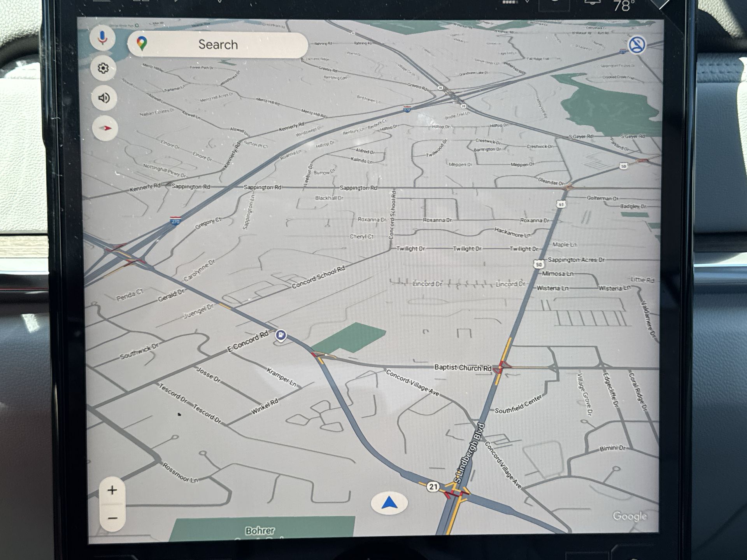Tap the S Lindbergh Blvd label

470,453
